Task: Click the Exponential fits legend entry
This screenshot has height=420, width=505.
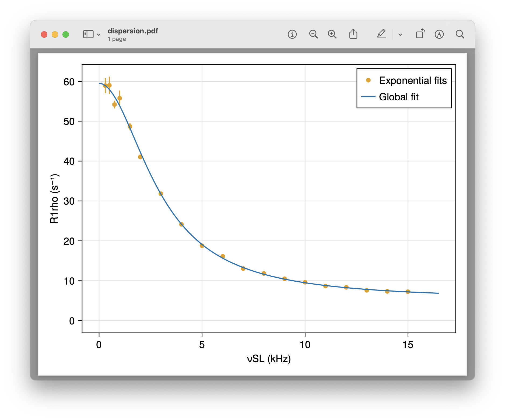Action: [x=413, y=80]
